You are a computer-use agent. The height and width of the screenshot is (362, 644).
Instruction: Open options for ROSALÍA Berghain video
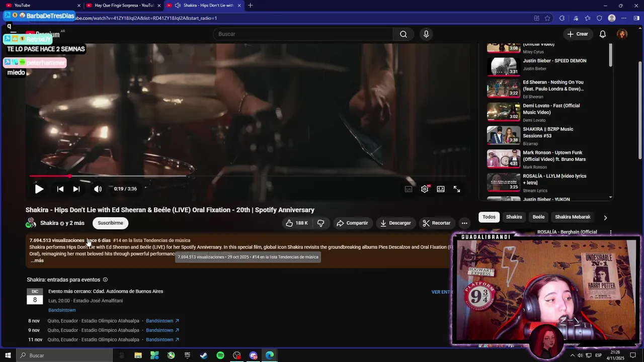coord(611,232)
